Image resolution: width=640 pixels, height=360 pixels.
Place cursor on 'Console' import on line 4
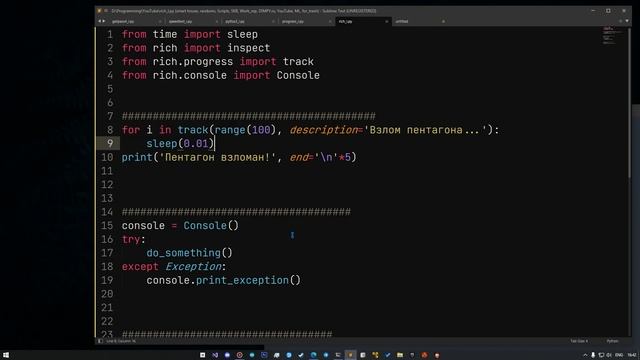click(x=298, y=76)
